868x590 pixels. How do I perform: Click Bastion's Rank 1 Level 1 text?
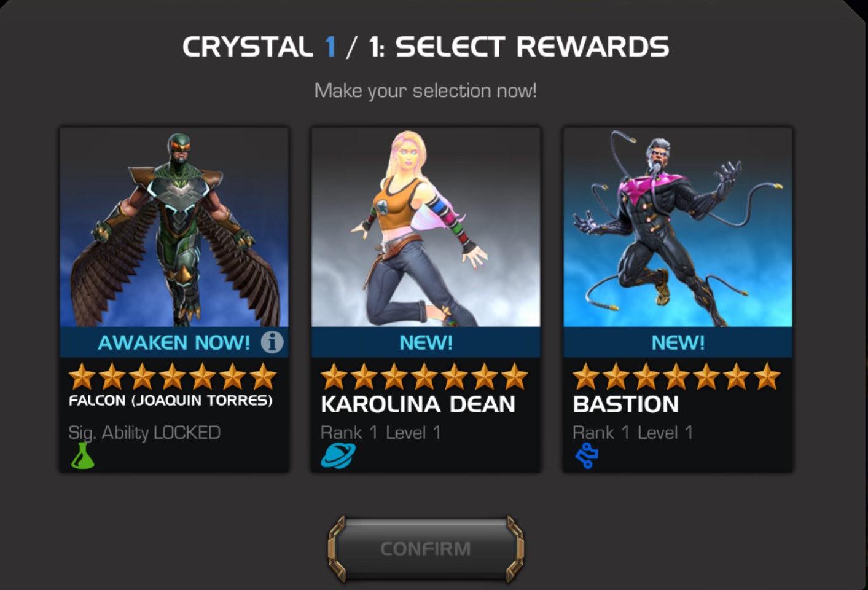pyautogui.click(x=633, y=433)
